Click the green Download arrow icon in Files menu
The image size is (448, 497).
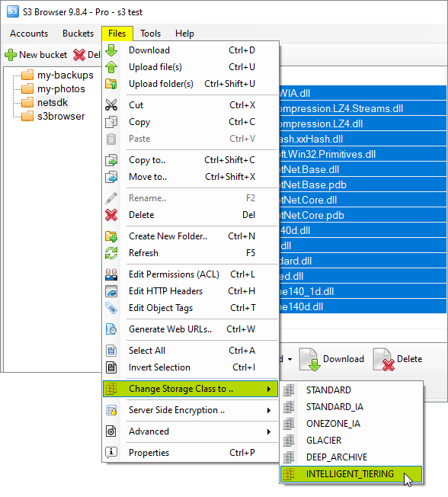(x=111, y=50)
